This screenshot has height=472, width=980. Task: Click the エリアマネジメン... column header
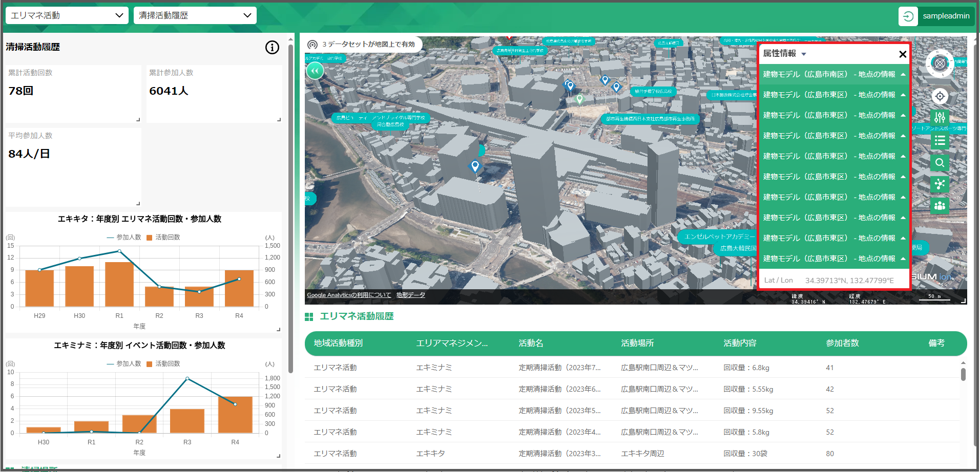[x=452, y=343]
